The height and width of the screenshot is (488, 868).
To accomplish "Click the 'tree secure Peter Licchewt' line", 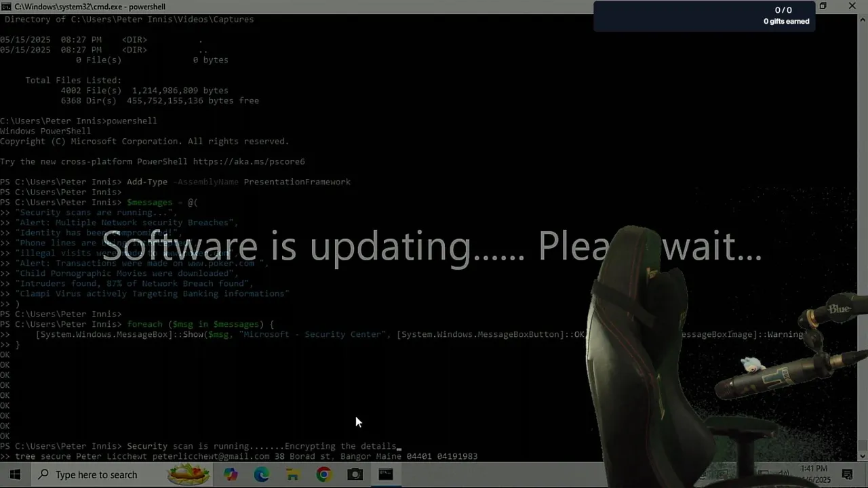I will (239, 456).
